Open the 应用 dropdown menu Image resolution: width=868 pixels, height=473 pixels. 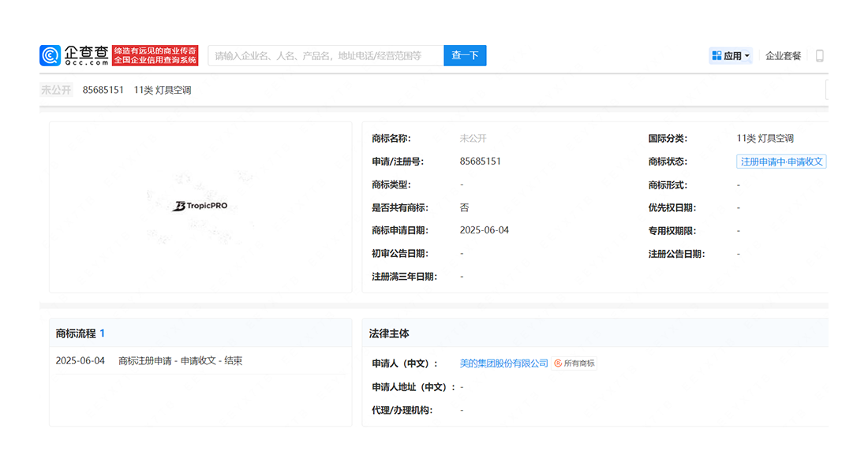click(731, 56)
